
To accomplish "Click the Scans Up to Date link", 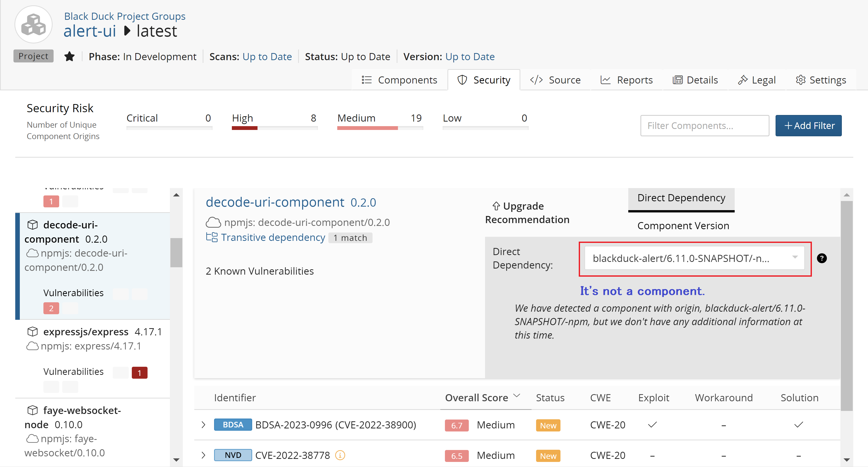I will tap(267, 56).
